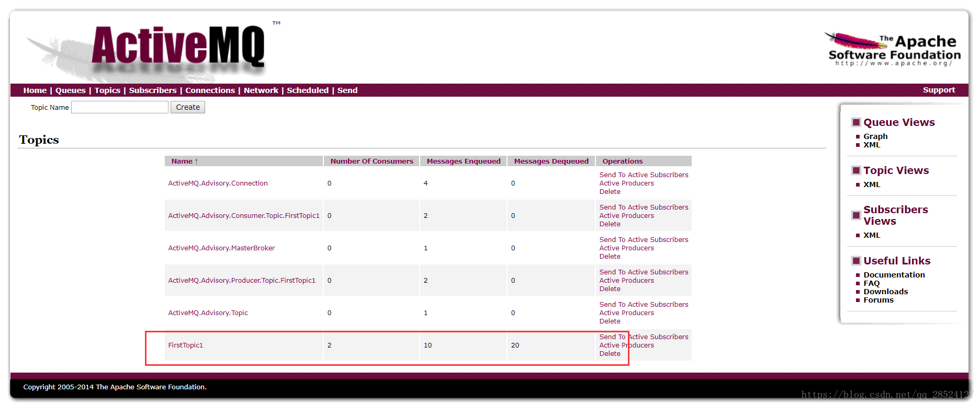The image size is (980, 405).
Task: Open the ActiveMQ.Advisory.MasterBroker topic
Action: (x=221, y=248)
